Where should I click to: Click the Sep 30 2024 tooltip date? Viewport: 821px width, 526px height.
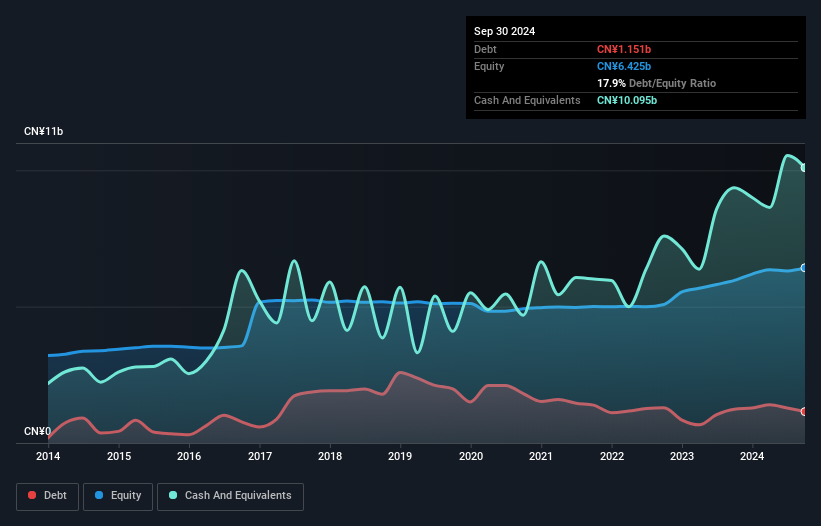point(504,31)
